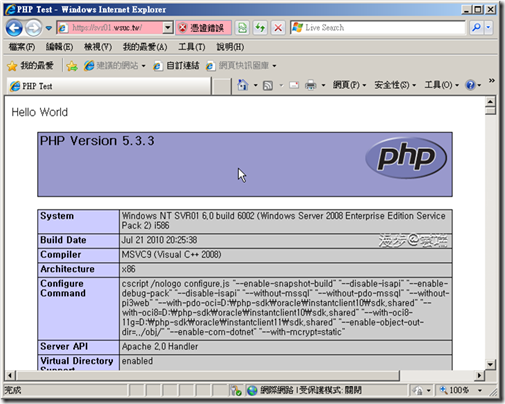Click the Apache 2.0 Handler cell
This screenshot has height=404, width=505.
click(x=285, y=347)
